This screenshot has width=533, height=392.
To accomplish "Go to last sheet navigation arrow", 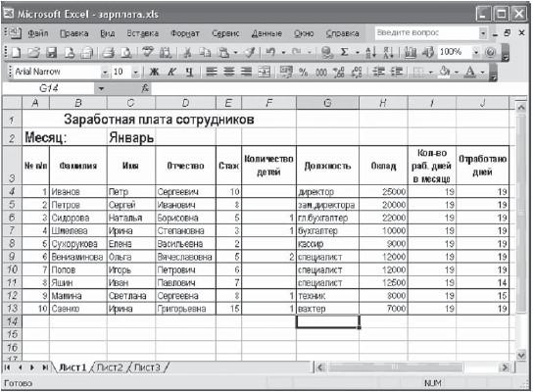I will pyautogui.click(x=44, y=367).
